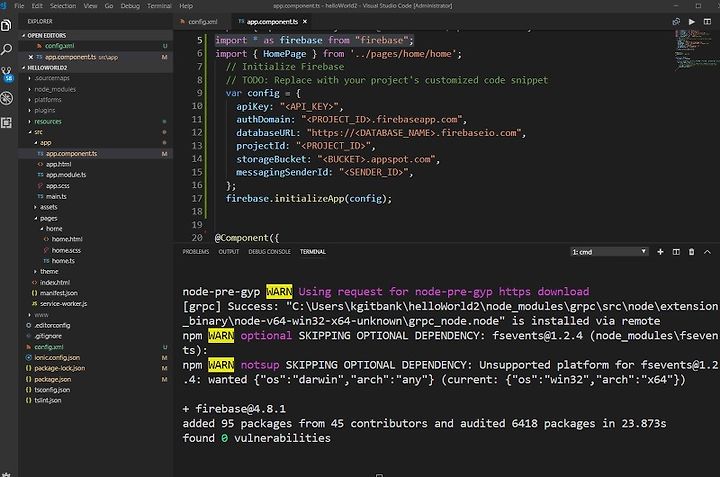Collapse the Open Editors section

click(x=96, y=35)
